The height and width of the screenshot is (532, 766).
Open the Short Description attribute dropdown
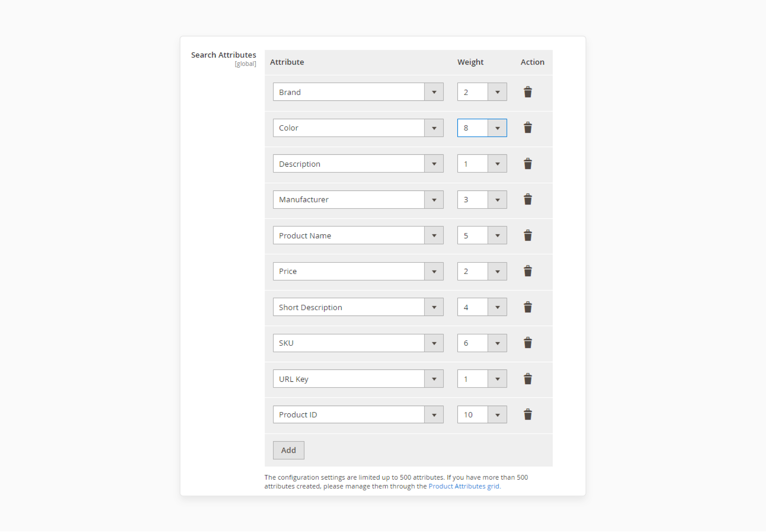click(x=358, y=307)
